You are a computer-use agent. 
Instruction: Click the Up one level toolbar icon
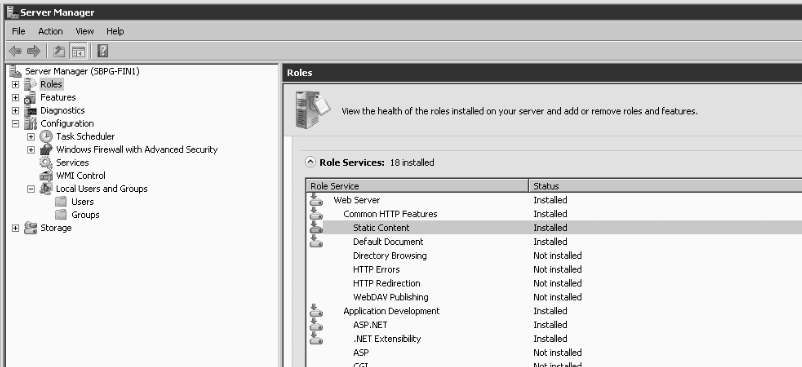click(x=59, y=51)
